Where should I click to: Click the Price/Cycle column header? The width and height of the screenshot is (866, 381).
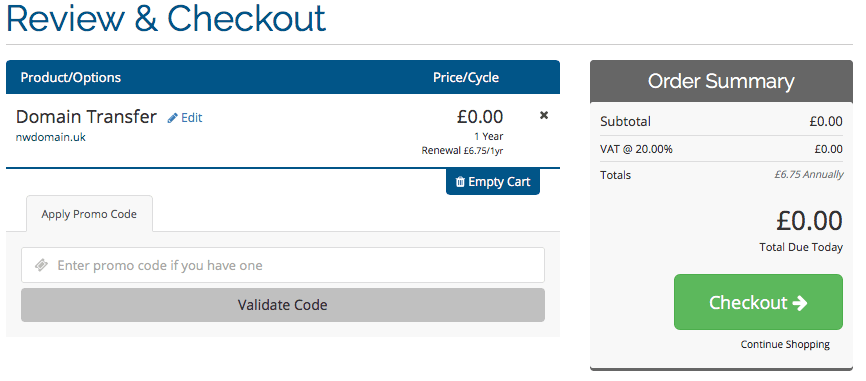coord(466,77)
